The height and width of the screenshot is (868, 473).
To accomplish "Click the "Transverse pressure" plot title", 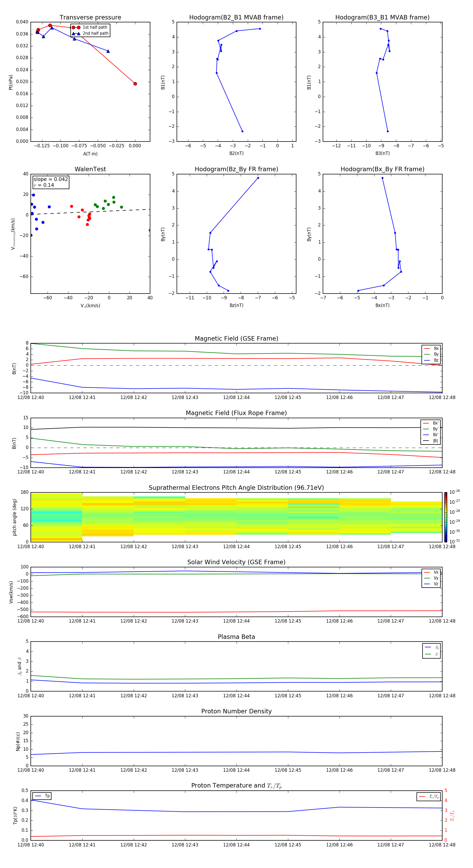I will 90,18.
